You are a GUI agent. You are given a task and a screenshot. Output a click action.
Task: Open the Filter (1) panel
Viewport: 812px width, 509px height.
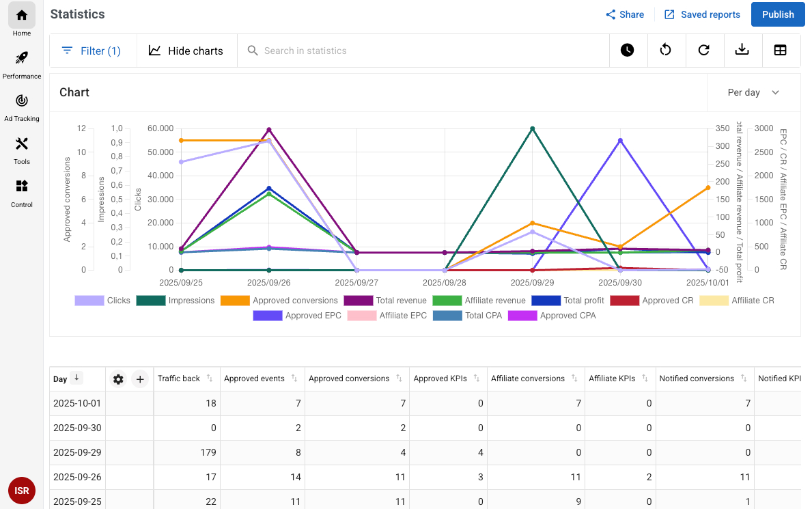92,51
